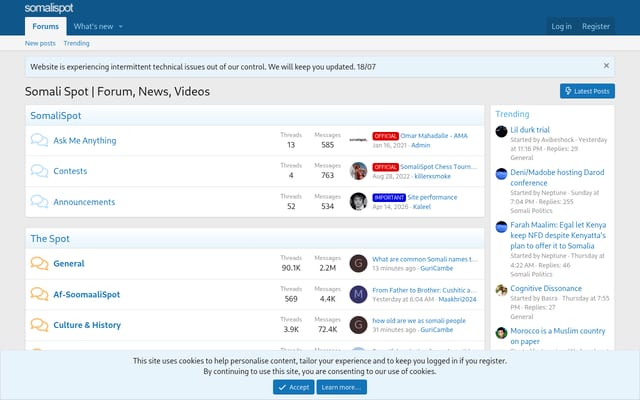
Task: Open What are common Somali names thread
Action: [424, 259]
